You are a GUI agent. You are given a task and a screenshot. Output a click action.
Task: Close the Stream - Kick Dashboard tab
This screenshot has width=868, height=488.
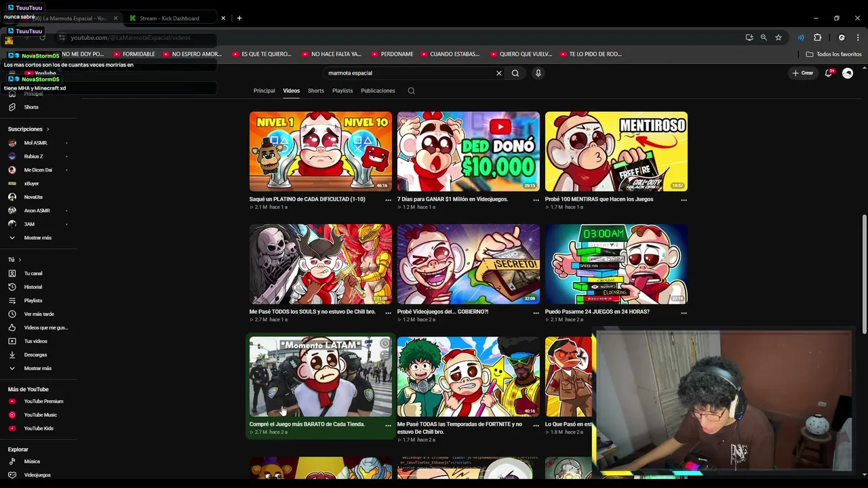223,18
